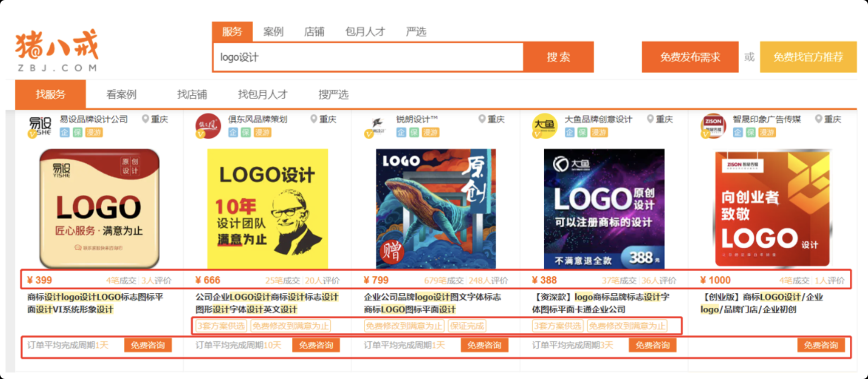This screenshot has height=379, width=868.
Task: Click 248人评价 on the ¥799 service
Action: click(488, 281)
